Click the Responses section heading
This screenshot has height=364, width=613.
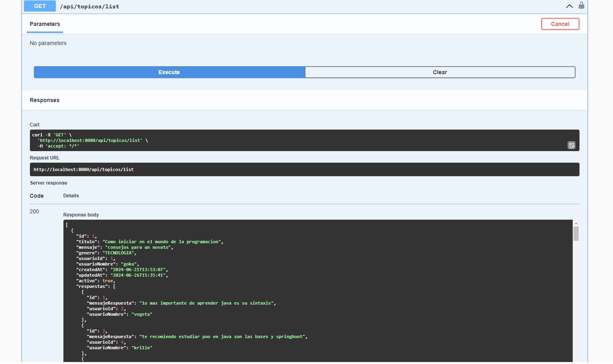click(44, 100)
